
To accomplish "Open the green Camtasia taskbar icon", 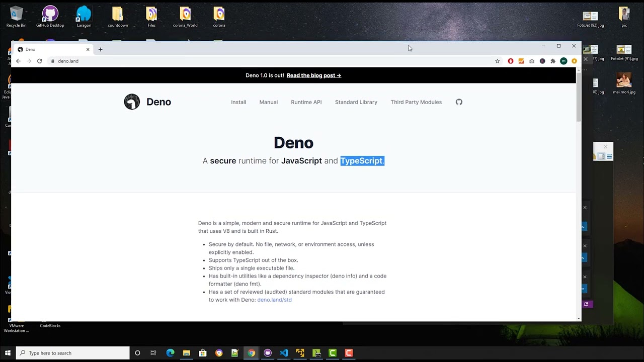I will pos(333,353).
